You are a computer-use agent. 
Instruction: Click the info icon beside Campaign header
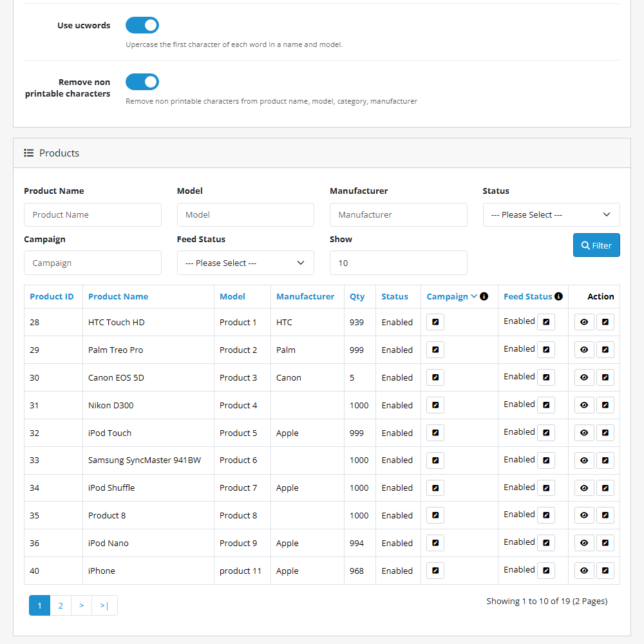484,296
